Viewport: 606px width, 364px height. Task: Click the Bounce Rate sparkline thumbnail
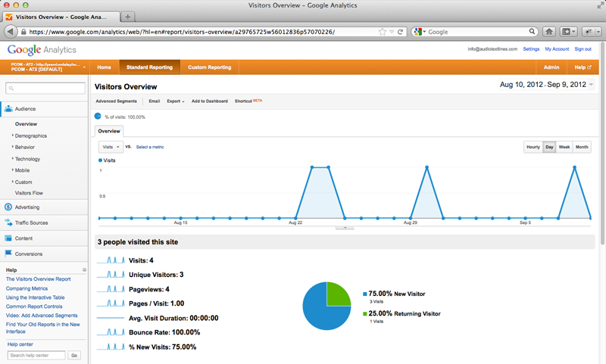click(x=111, y=332)
